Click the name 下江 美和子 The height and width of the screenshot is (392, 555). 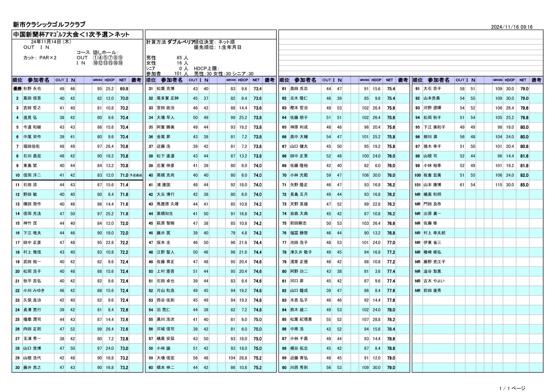[x=434, y=127]
